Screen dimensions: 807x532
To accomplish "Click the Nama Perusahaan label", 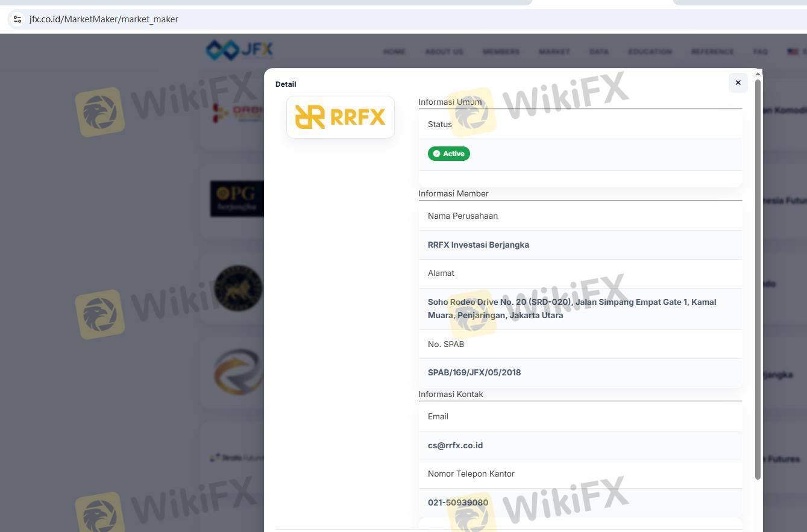I will point(463,216).
